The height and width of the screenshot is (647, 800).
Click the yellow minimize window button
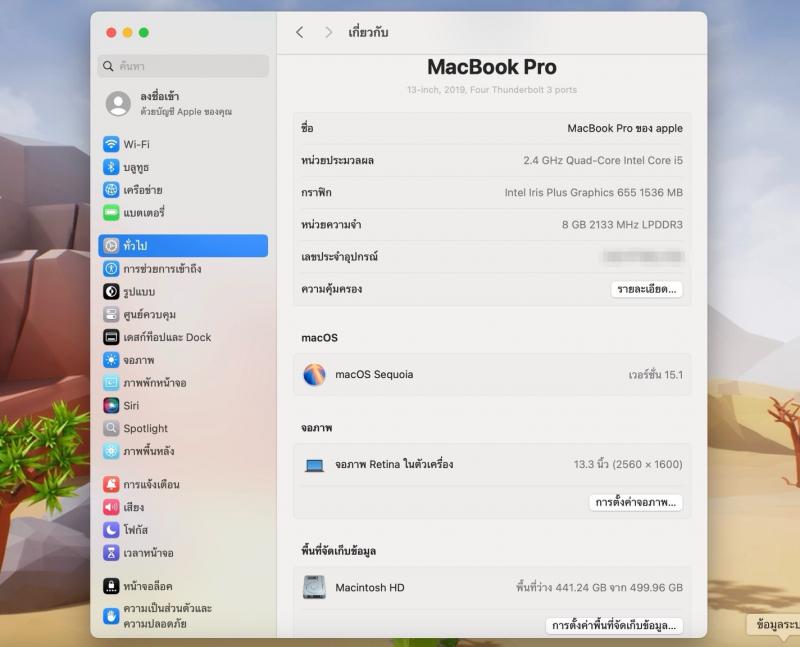click(x=128, y=32)
